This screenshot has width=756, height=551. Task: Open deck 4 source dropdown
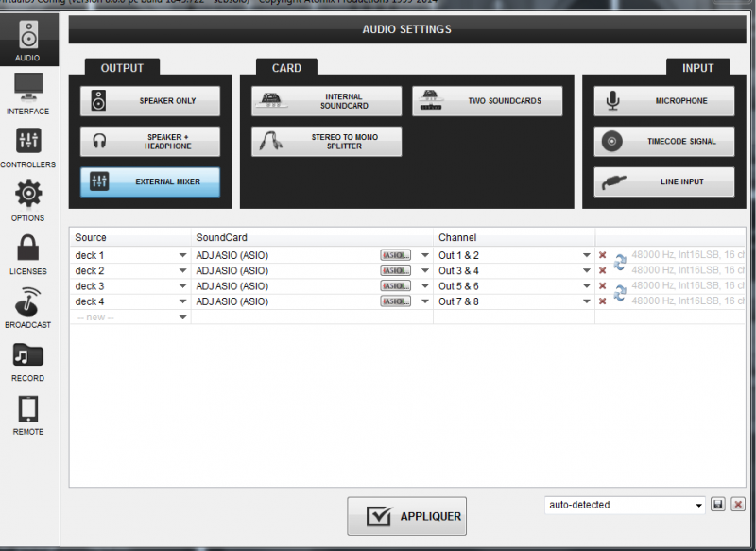[182, 301]
